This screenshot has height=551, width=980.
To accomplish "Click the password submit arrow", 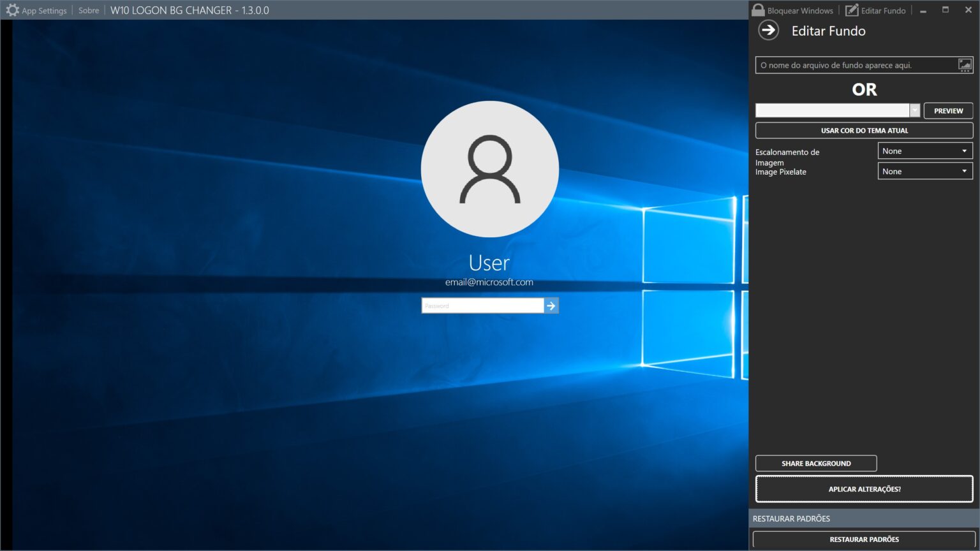I will click(551, 305).
